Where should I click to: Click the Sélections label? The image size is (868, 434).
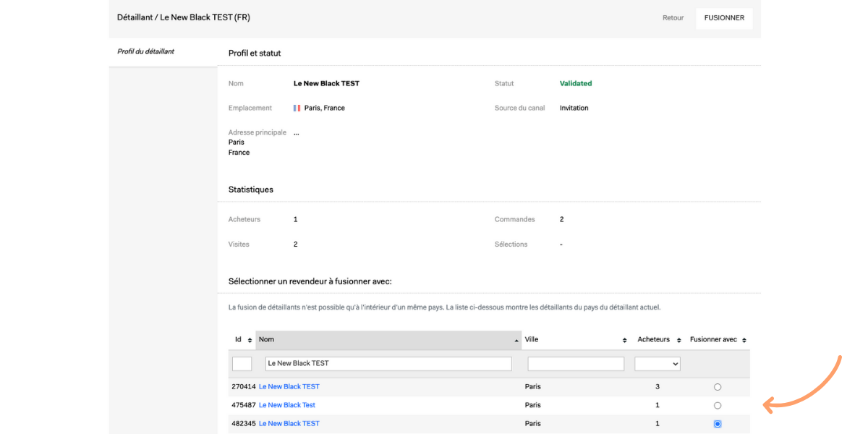pyautogui.click(x=511, y=244)
